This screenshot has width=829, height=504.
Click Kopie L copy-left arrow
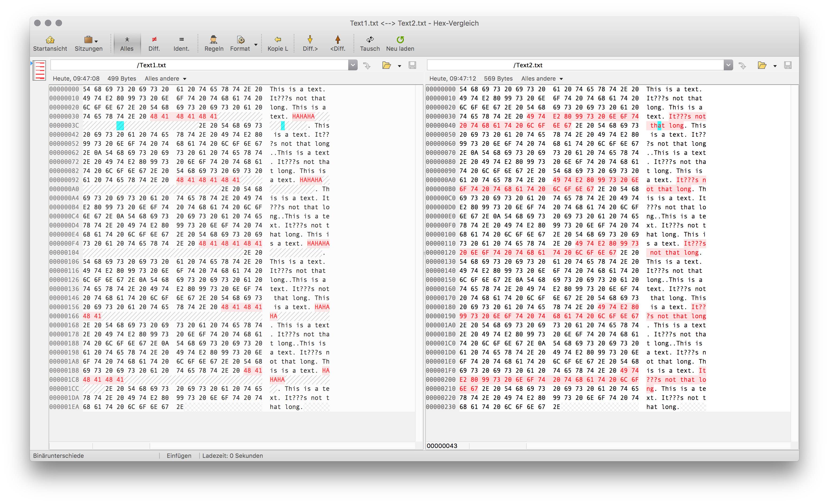pyautogui.click(x=277, y=40)
